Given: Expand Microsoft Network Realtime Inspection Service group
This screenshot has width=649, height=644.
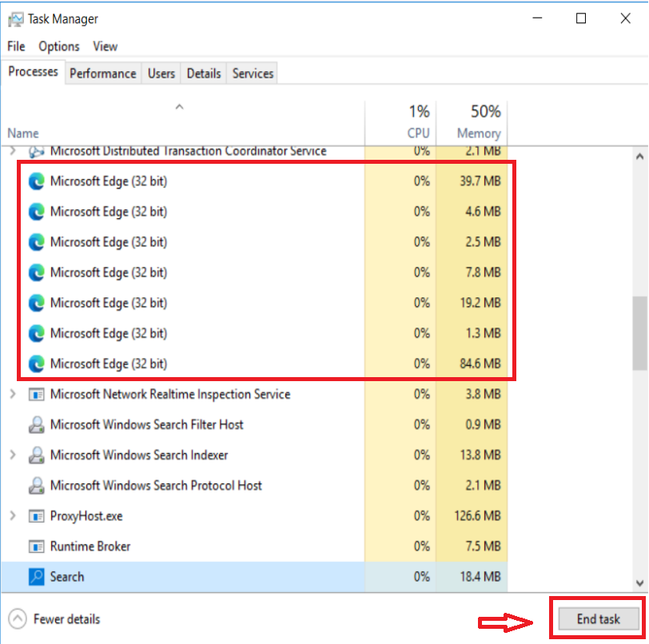Looking at the screenshot, I should pos(13,394).
